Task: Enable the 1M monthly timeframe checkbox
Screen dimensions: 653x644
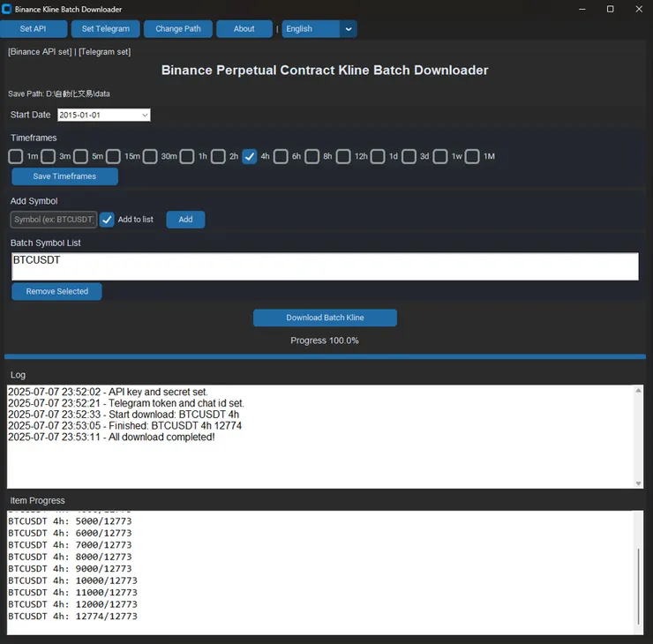Action: coord(472,156)
